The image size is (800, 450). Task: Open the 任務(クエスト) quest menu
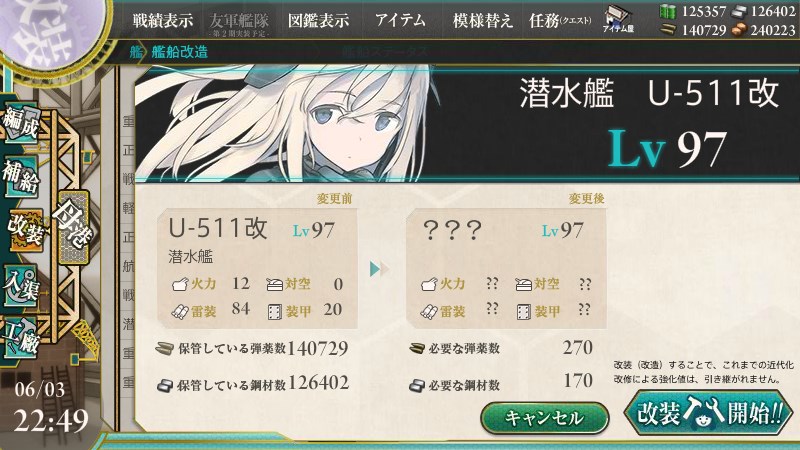tap(560, 20)
